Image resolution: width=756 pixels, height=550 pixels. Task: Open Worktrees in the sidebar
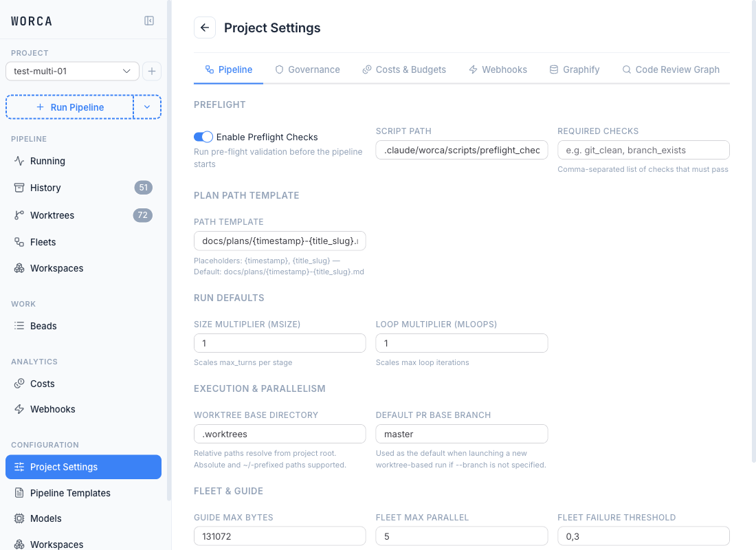click(83, 215)
